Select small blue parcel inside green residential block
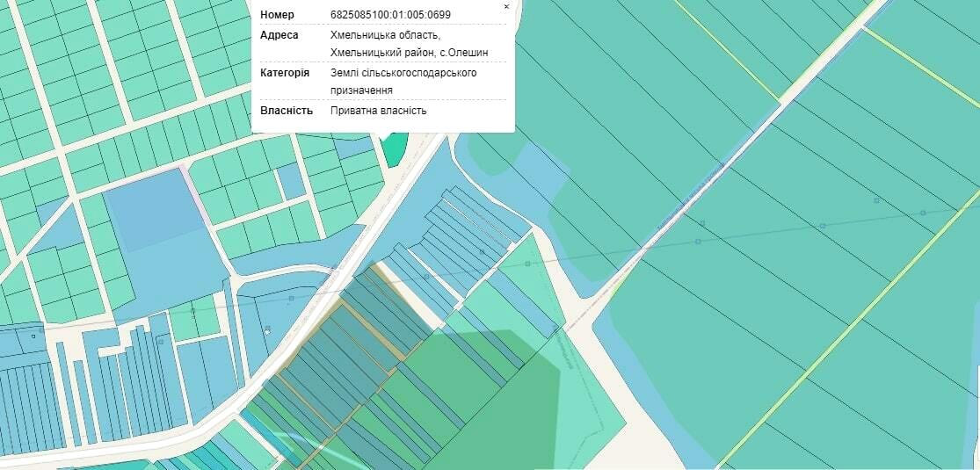This screenshot has width=980, height=470. pos(290,182)
